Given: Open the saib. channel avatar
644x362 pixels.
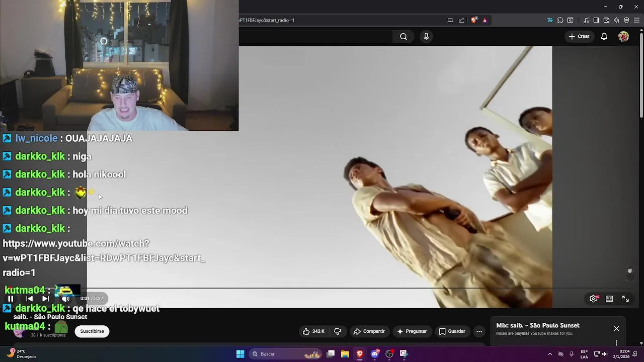Looking at the screenshot, I should point(19,331).
